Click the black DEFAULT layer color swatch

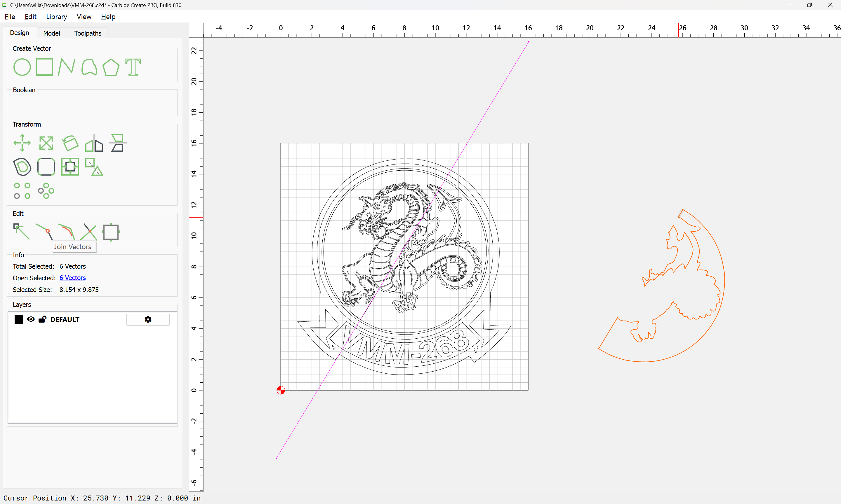[x=19, y=319]
